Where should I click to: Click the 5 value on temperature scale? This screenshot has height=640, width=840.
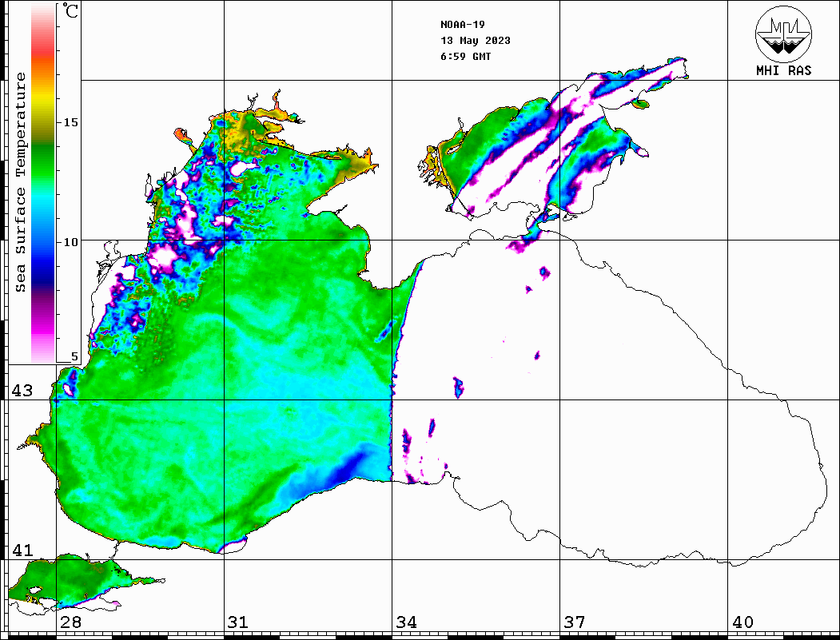click(74, 356)
